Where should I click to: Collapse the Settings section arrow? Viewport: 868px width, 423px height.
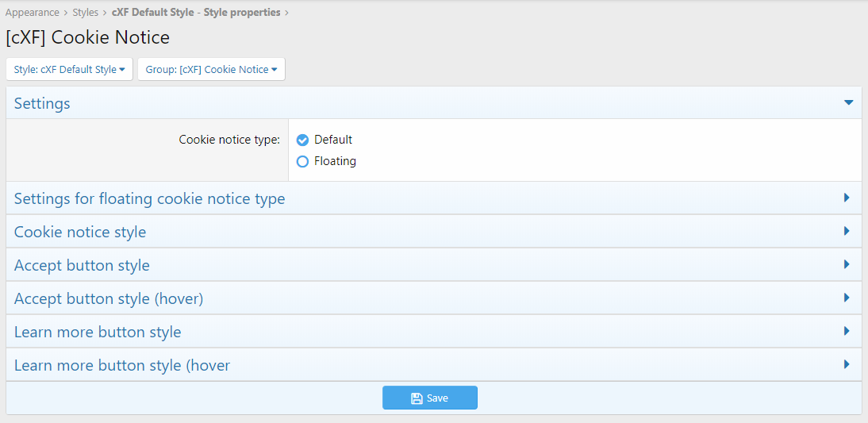tap(848, 103)
